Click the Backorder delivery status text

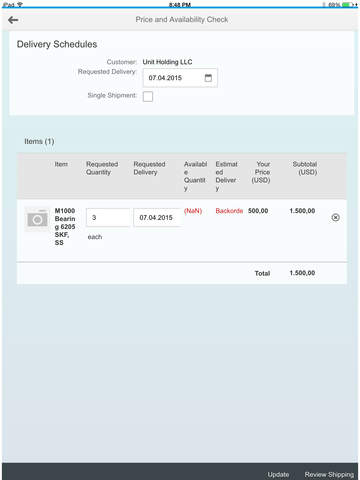coord(229,211)
